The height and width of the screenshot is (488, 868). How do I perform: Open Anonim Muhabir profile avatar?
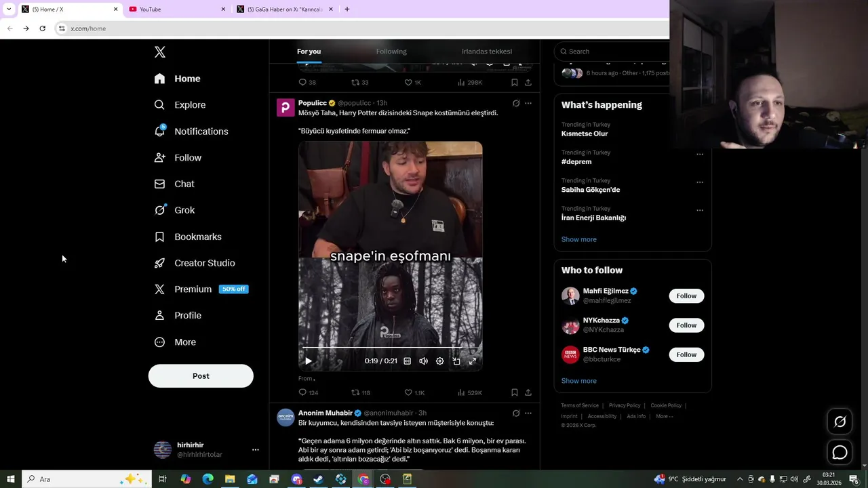(285, 418)
